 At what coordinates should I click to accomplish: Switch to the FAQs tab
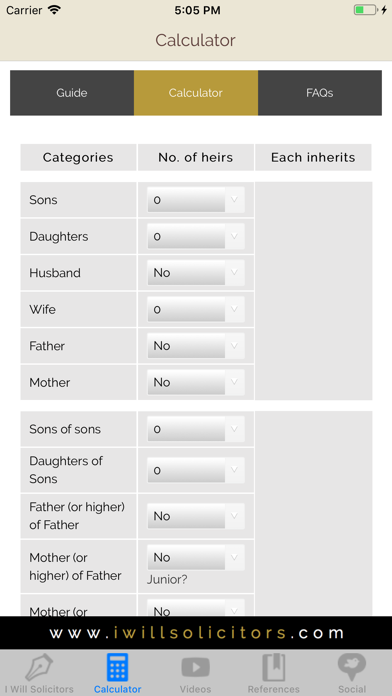point(320,93)
